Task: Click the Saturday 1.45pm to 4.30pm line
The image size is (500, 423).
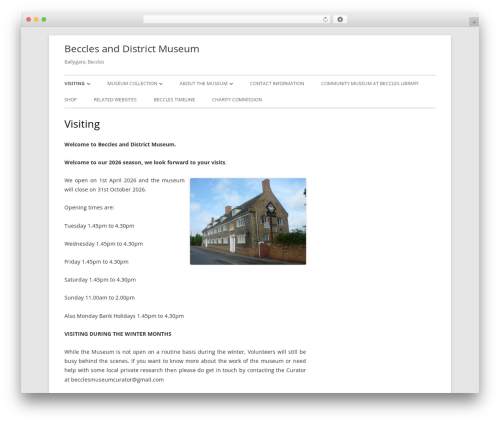Action: [x=100, y=280]
